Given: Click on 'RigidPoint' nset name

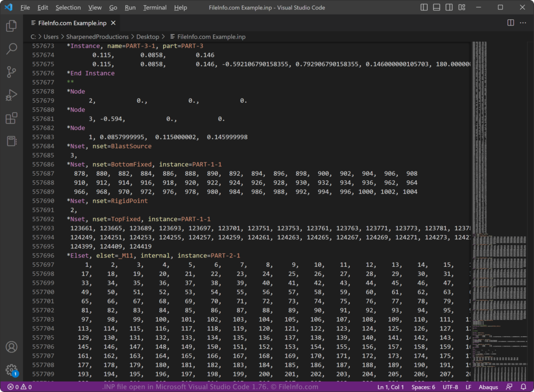Looking at the screenshot, I should 129,201.
